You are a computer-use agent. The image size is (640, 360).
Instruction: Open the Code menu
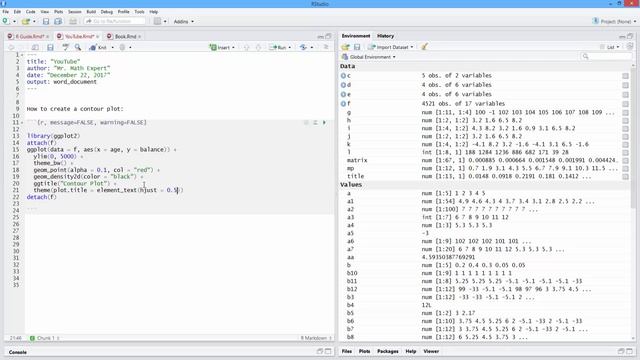[x=31, y=12]
